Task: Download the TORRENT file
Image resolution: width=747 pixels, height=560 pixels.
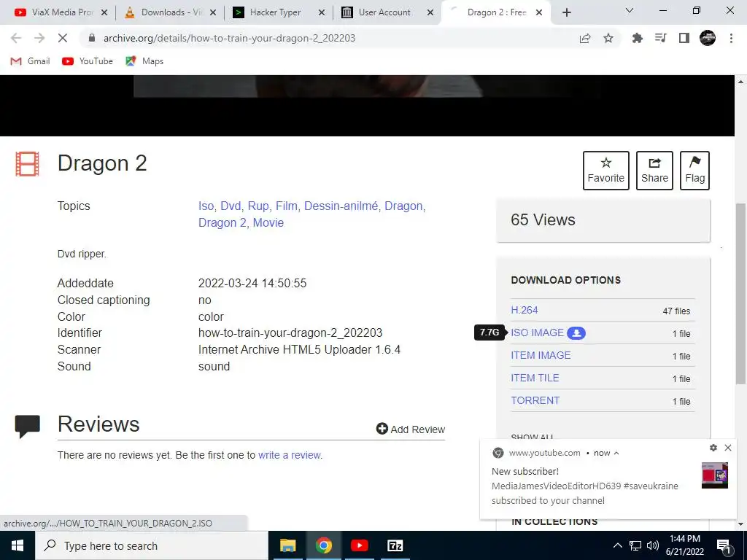Action: tap(535, 400)
